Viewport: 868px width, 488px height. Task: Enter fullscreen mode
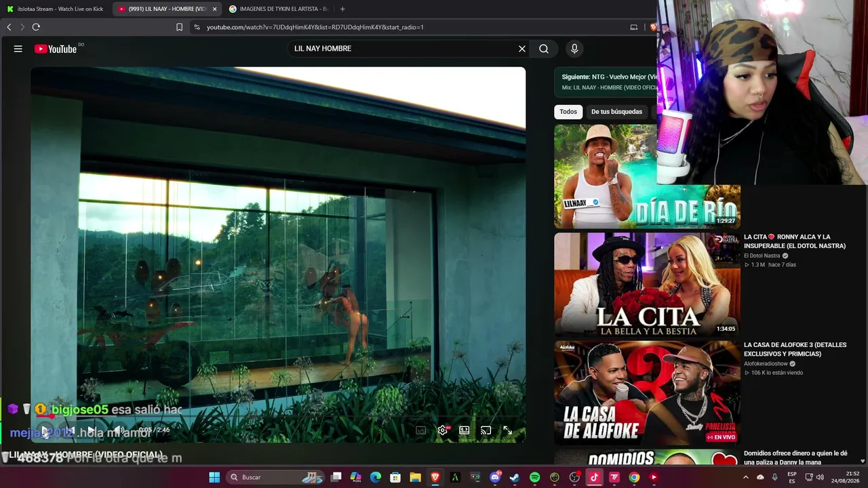point(507,430)
